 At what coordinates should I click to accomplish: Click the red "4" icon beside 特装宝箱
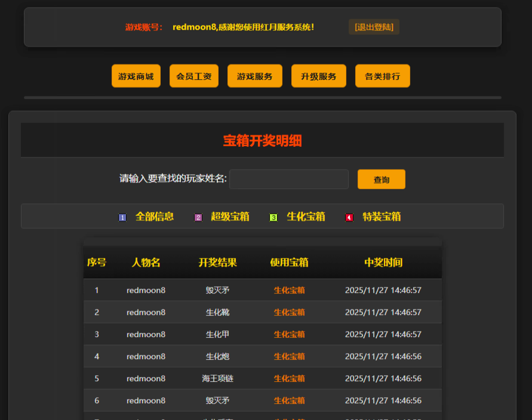click(x=349, y=217)
